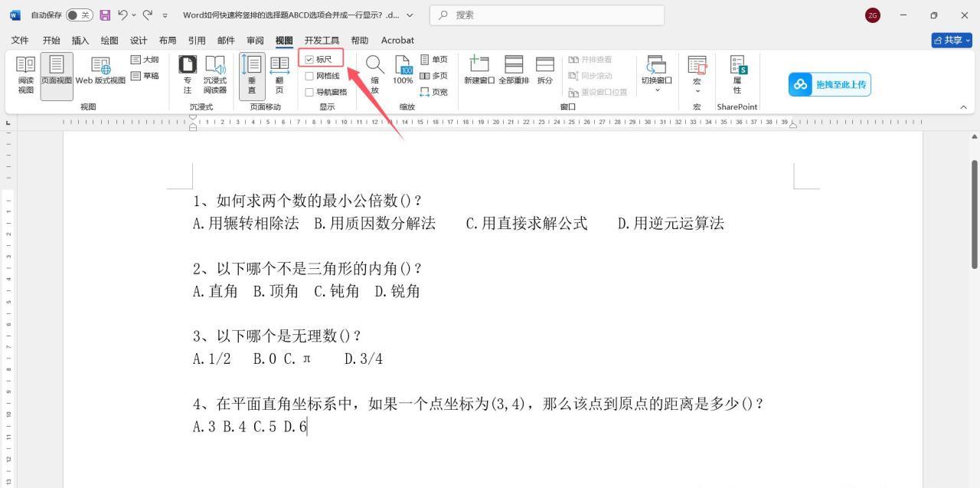The width and height of the screenshot is (980, 488).
Task: Check the 网格线 gridlines checkbox
Action: (x=309, y=76)
